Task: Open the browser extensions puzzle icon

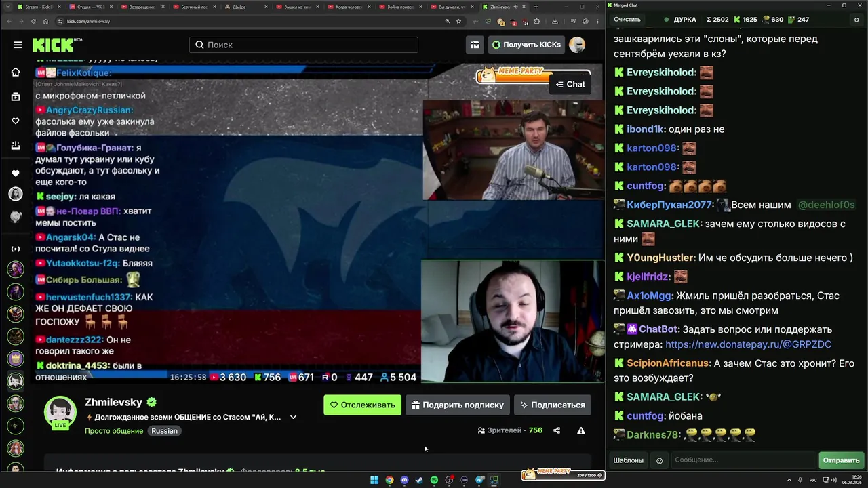Action: click(537, 21)
